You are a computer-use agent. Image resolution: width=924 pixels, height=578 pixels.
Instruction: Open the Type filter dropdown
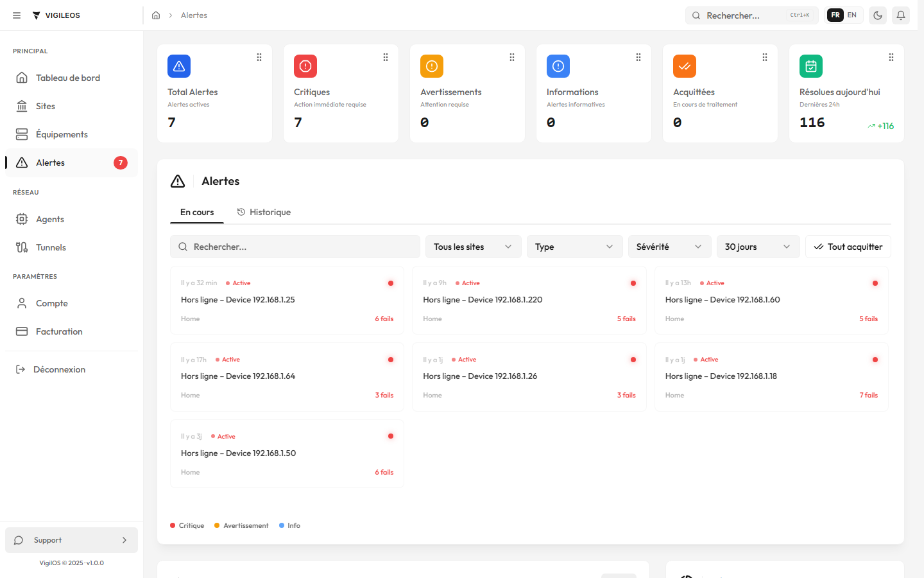tap(575, 247)
